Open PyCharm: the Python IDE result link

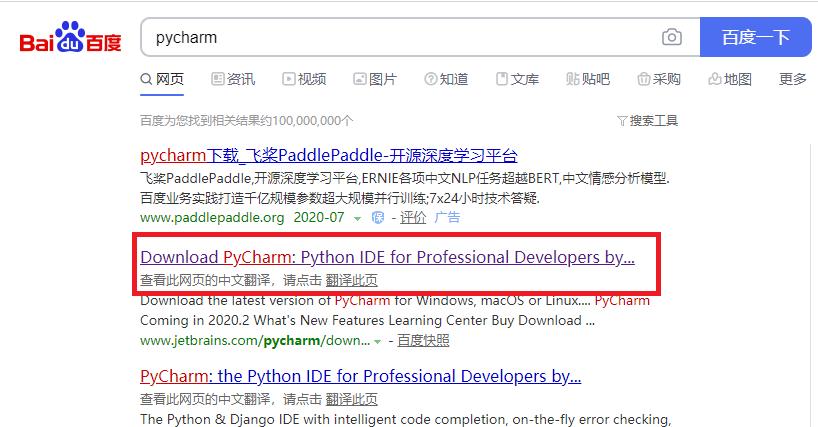point(360,376)
